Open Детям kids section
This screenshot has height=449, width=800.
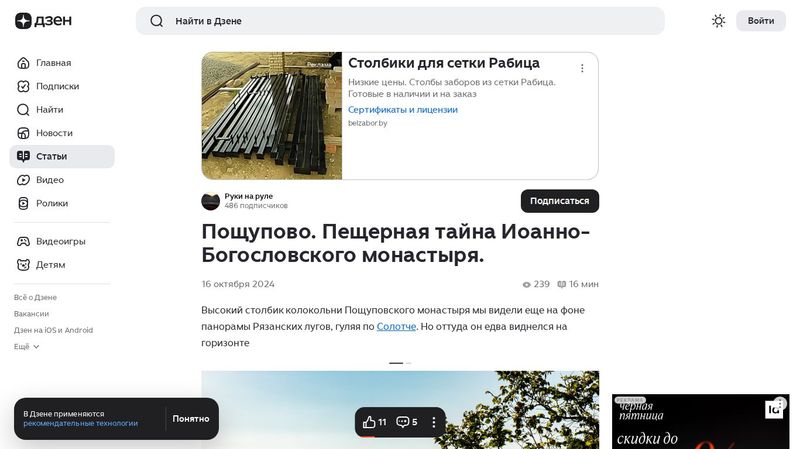(50, 265)
